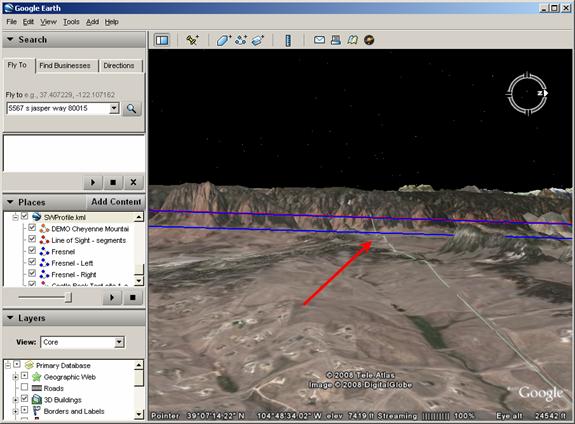Select the Fresnel - Right tree item
This screenshot has width=575, height=424.
[73, 274]
